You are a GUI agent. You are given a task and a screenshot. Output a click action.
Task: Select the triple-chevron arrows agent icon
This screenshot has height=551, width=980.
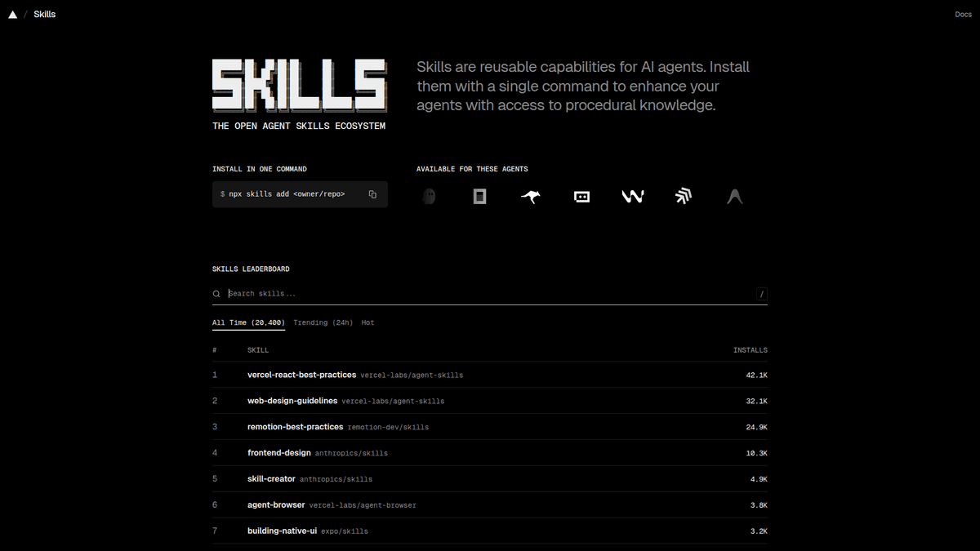[683, 196]
